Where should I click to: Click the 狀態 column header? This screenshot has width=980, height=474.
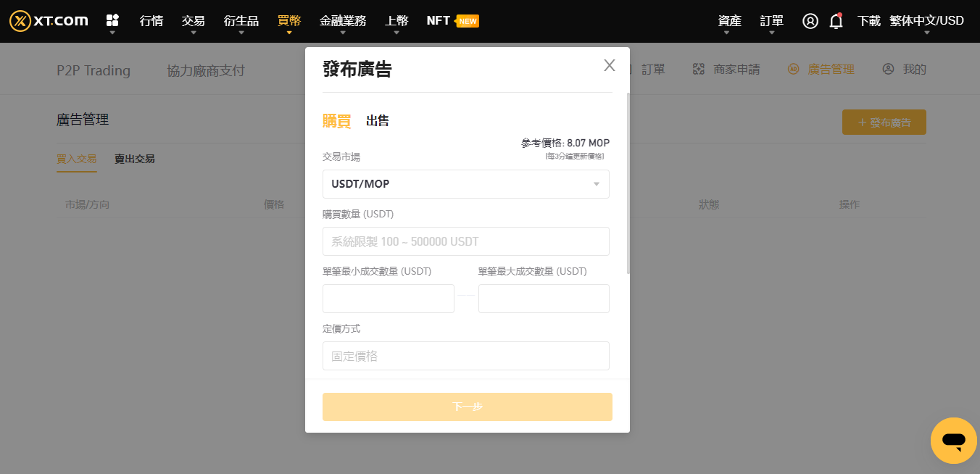pos(709,204)
